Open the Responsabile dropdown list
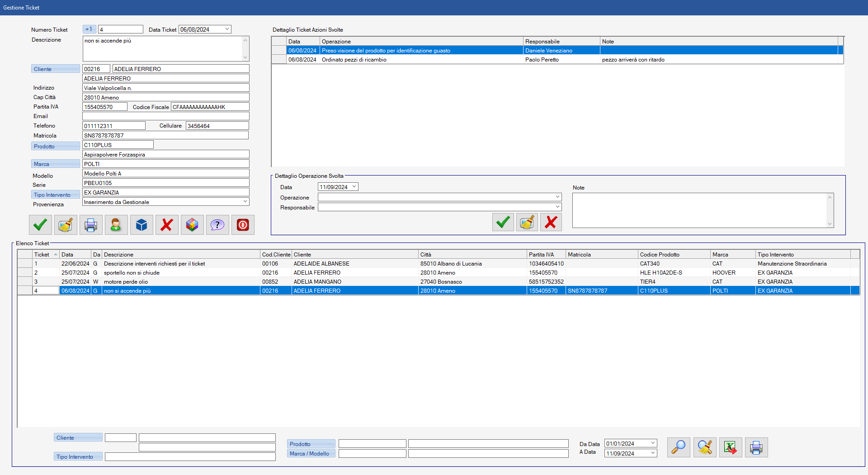 coord(557,207)
